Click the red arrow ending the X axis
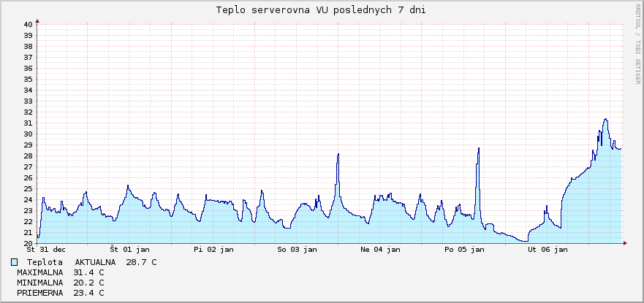Image resolution: width=644 pixels, height=303 pixels. (624, 243)
